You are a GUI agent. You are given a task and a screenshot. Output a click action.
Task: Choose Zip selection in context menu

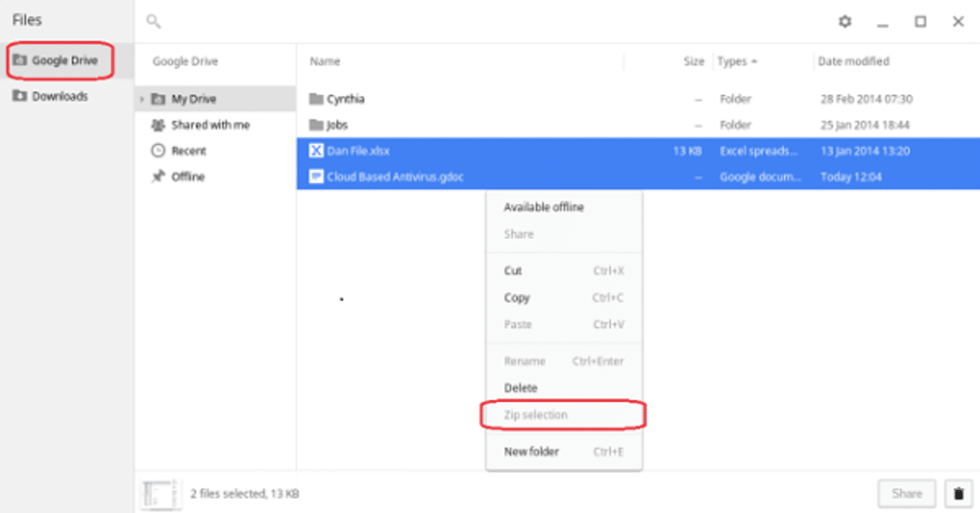[564, 415]
